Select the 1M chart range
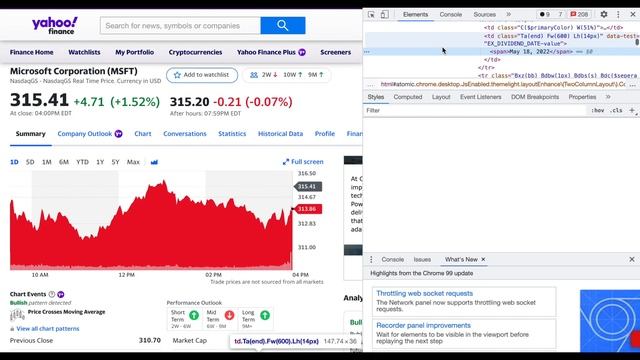 pos(47,162)
